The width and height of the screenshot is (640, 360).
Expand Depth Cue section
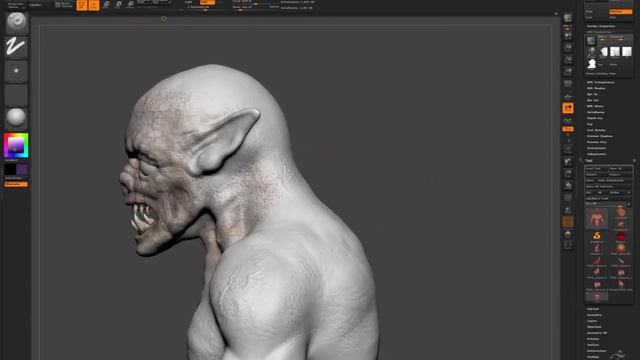(x=595, y=118)
